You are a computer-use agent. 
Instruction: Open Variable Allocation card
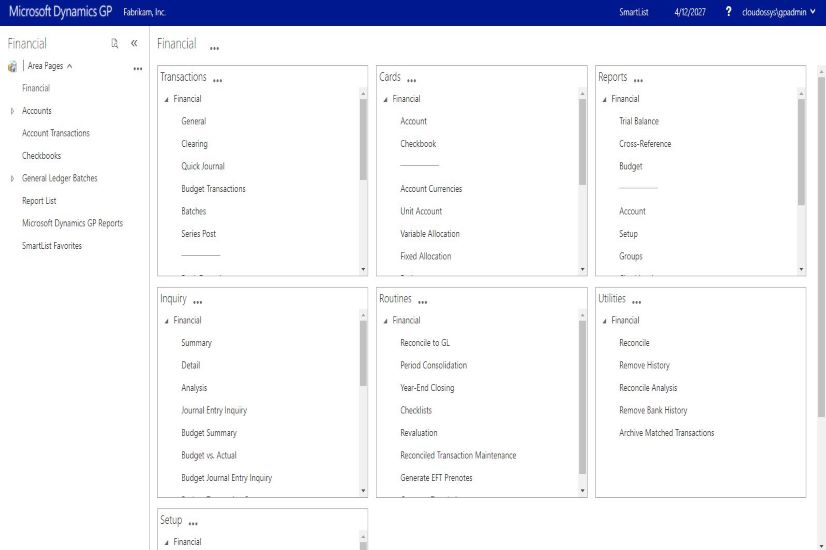click(x=430, y=234)
